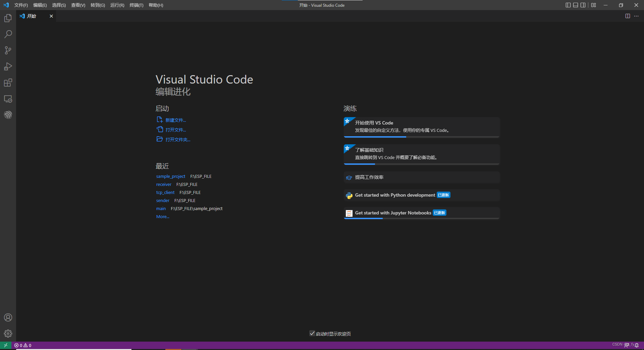The height and width of the screenshot is (350, 644).
Task: Open recent folder receiver
Action: coord(164,184)
